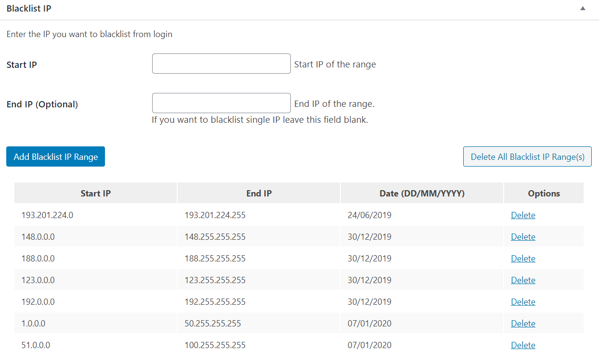The width and height of the screenshot is (599, 364).
Task: Delete the 123.0.0.0 range entry
Action: click(x=523, y=280)
